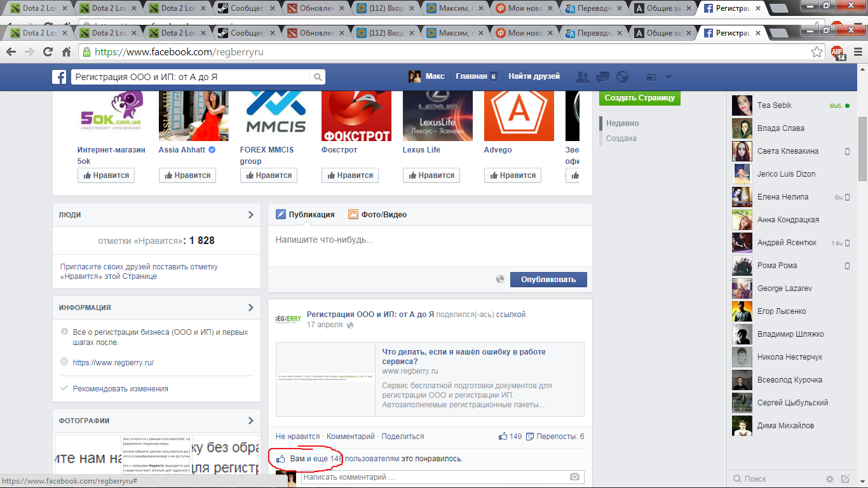Click the green Создать Страницу button

tap(639, 98)
